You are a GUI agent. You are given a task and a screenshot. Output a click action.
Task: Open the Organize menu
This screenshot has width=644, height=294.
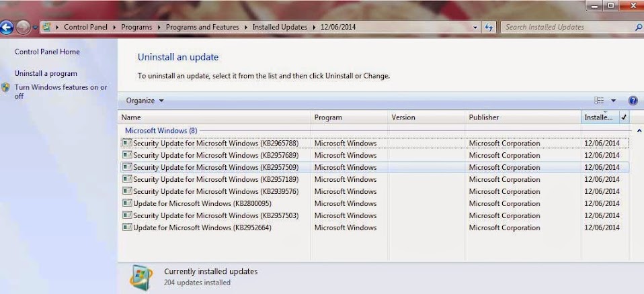click(145, 101)
